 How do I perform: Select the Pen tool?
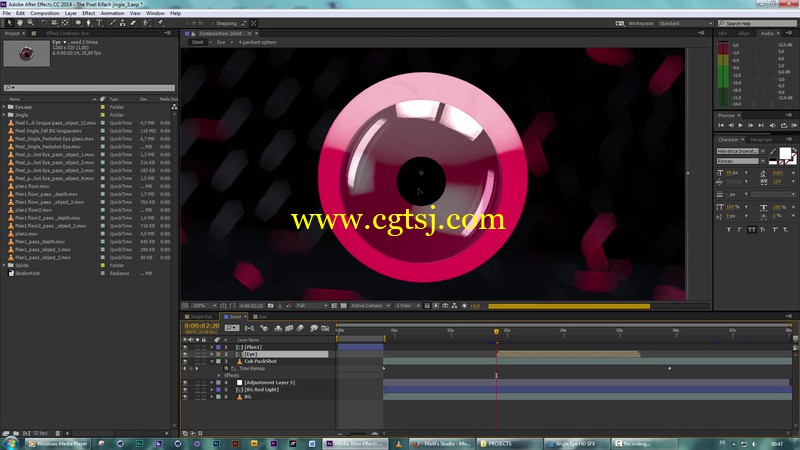click(x=89, y=23)
